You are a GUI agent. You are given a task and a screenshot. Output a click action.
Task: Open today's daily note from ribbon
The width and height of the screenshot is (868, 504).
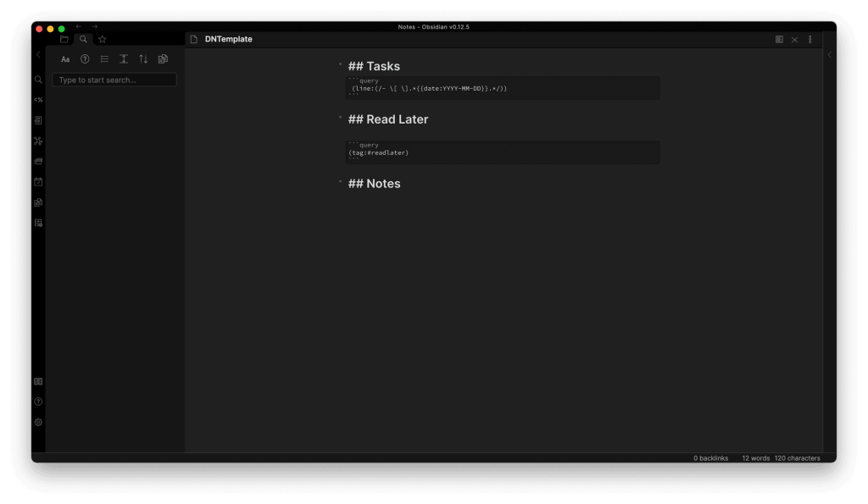pos(38,181)
